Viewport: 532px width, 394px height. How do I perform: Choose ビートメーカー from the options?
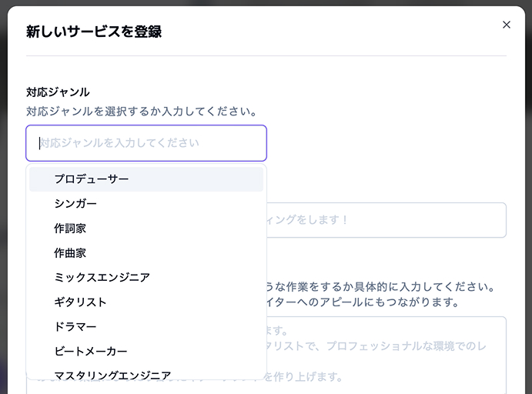[x=91, y=351]
